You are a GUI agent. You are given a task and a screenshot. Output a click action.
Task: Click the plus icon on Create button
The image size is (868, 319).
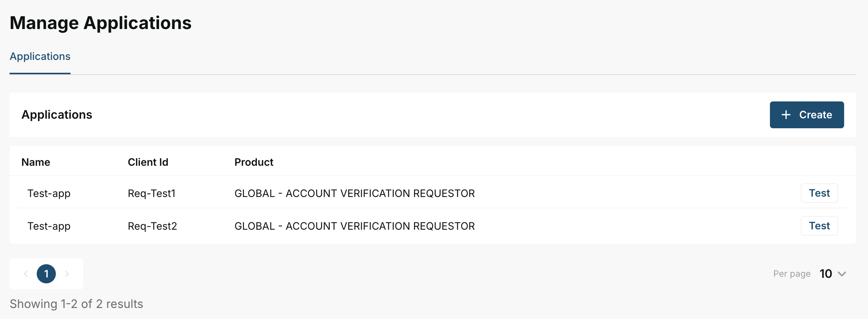pos(786,115)
